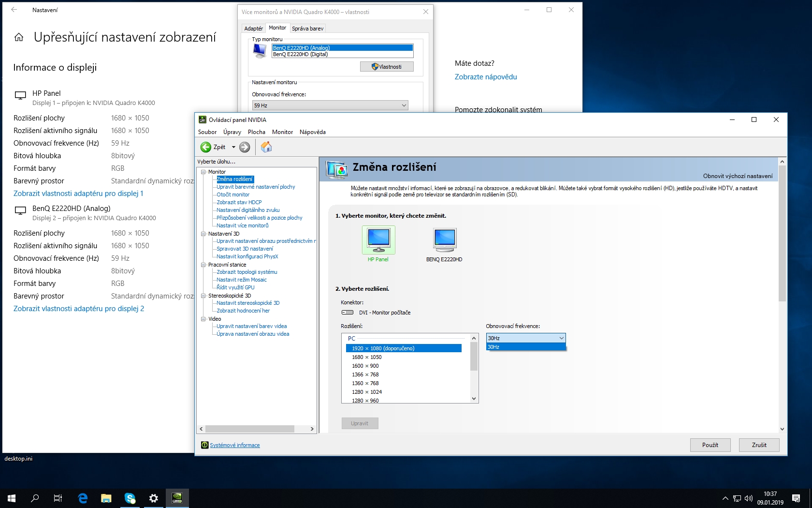This screenshot has width=812, height=508.
Task: Click Obnovit výchozí nastavení link
Action: [x=738, y=176]
